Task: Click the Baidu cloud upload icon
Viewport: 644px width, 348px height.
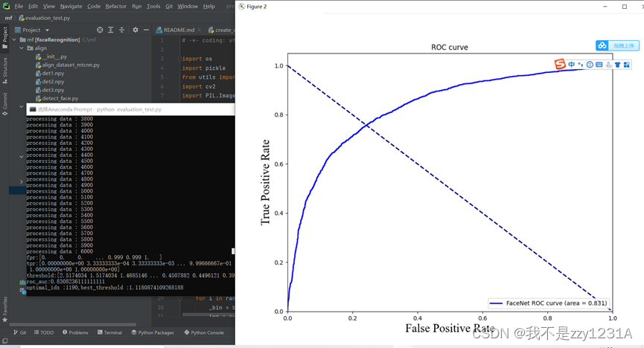Action: pyautogui.click(x=602, y=45)
